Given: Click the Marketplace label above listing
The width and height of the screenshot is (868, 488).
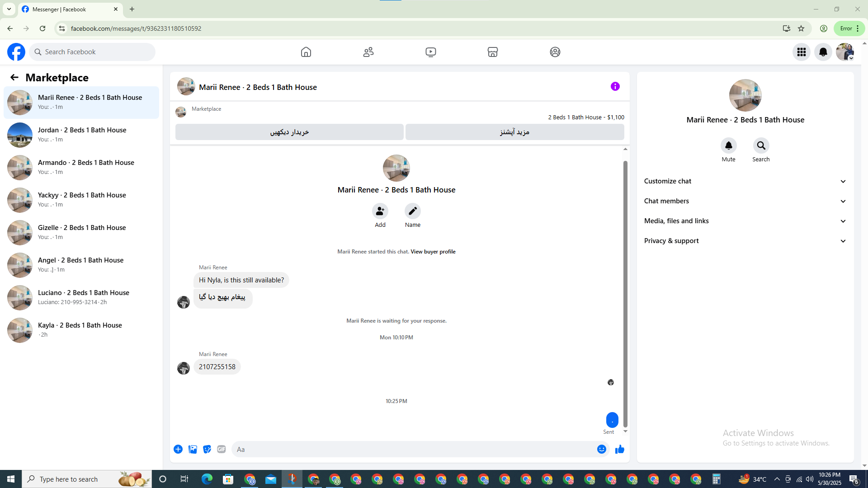Looking at the screenshot, I should click(206, 109).
